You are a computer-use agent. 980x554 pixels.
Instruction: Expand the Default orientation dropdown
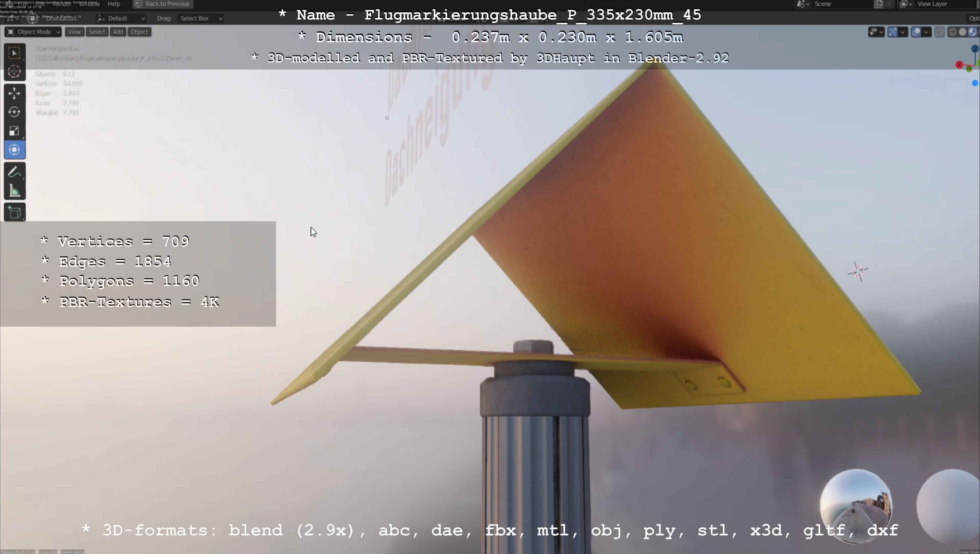click(x=121, y=18)
